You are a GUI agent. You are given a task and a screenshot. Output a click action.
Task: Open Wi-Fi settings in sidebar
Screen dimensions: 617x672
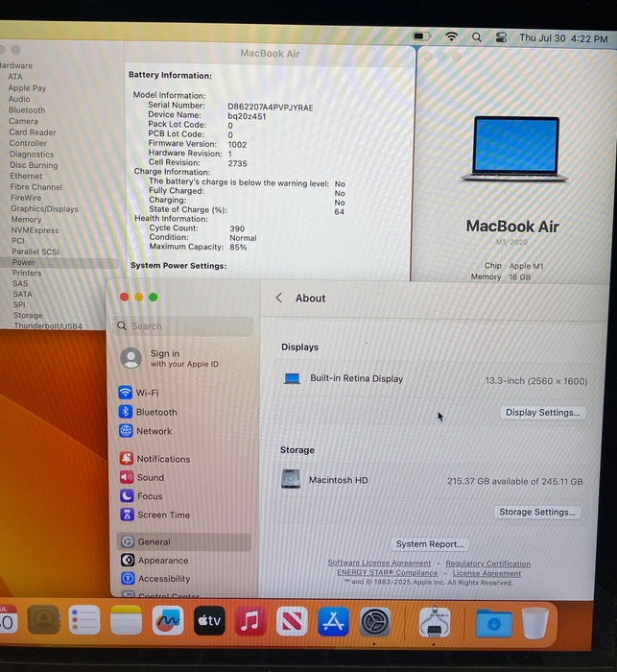[139, 392]
